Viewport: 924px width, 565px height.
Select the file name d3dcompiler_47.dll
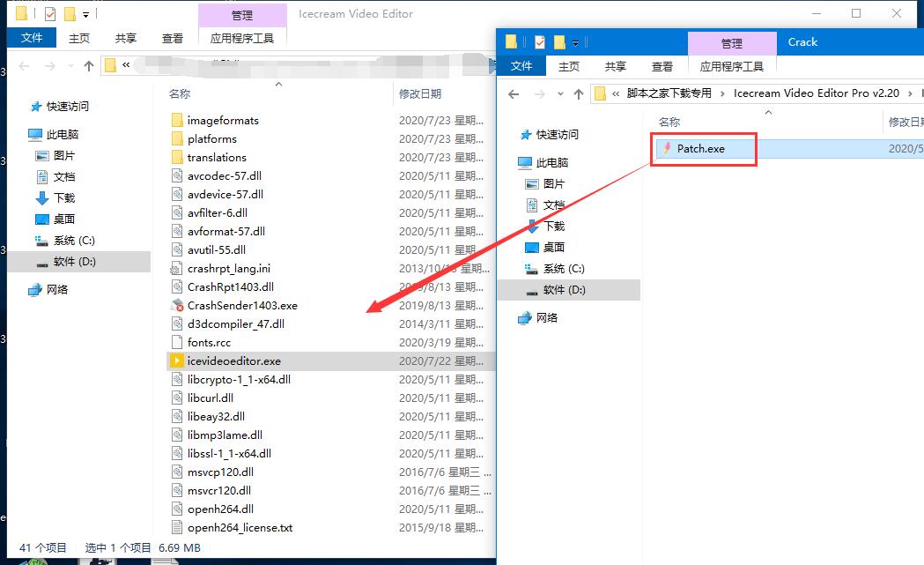(x=236, y=324)
